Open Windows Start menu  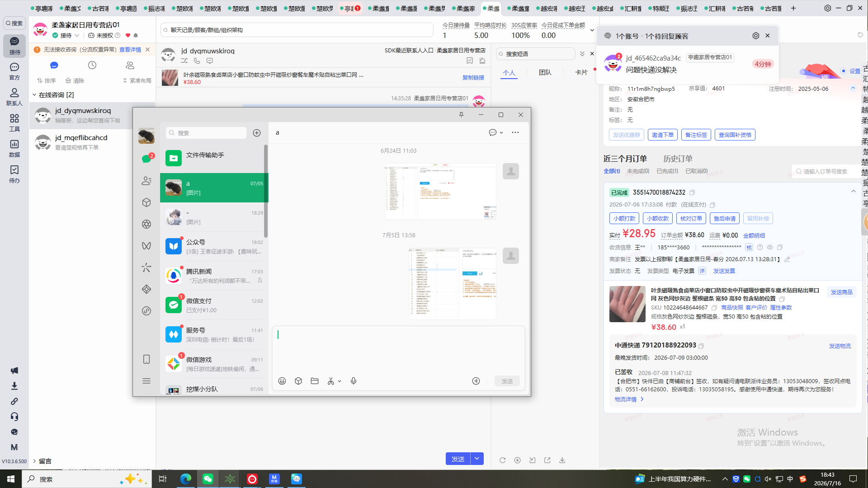pyautogui.click(x=11, y=479)
